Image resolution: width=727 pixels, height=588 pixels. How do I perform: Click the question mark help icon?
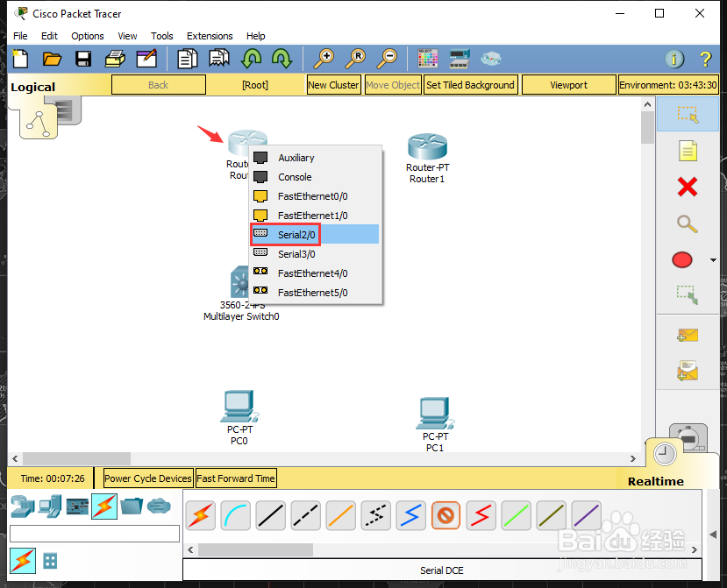pos(705,59)
